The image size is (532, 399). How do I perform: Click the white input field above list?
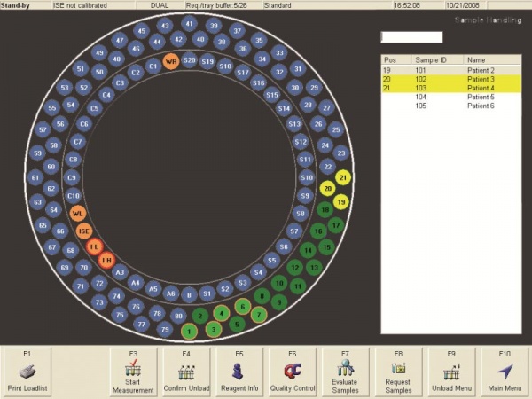point(411,37)
